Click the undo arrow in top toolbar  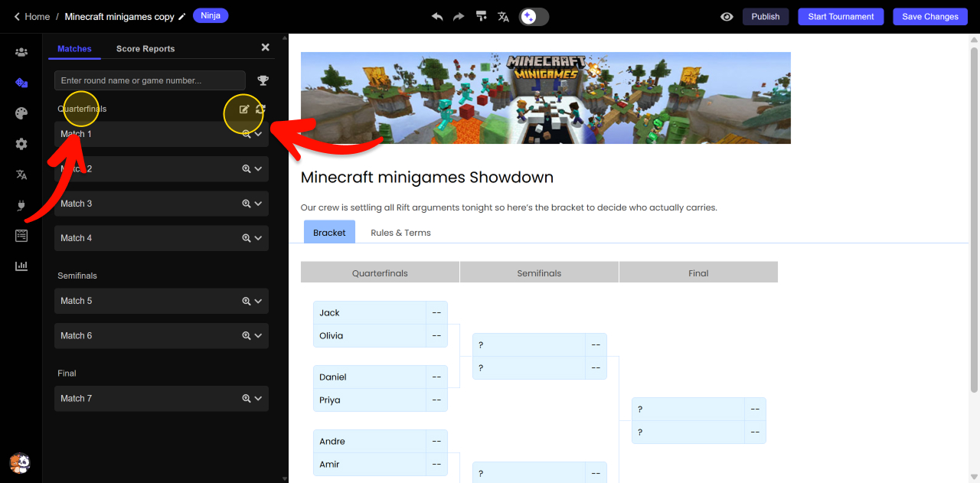pos(437,16)
